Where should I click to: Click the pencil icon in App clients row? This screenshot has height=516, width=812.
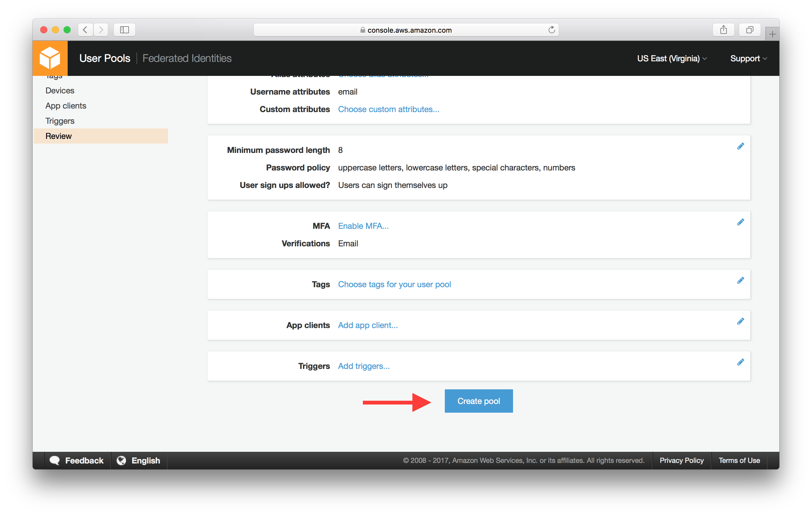[x=740, y=321]
